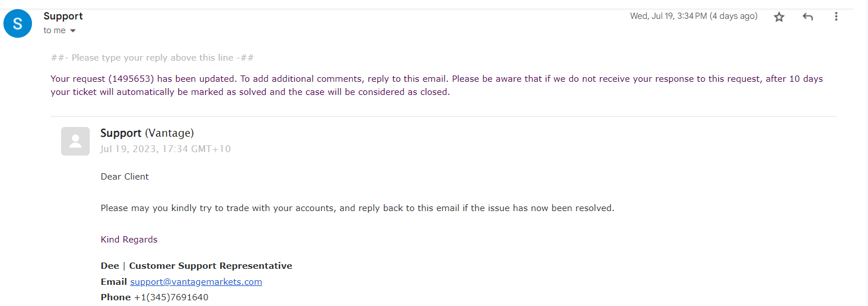Click the "Support (Vantage)" name in message
This screenshot has height=306, width=868.
tap(147, 133)
